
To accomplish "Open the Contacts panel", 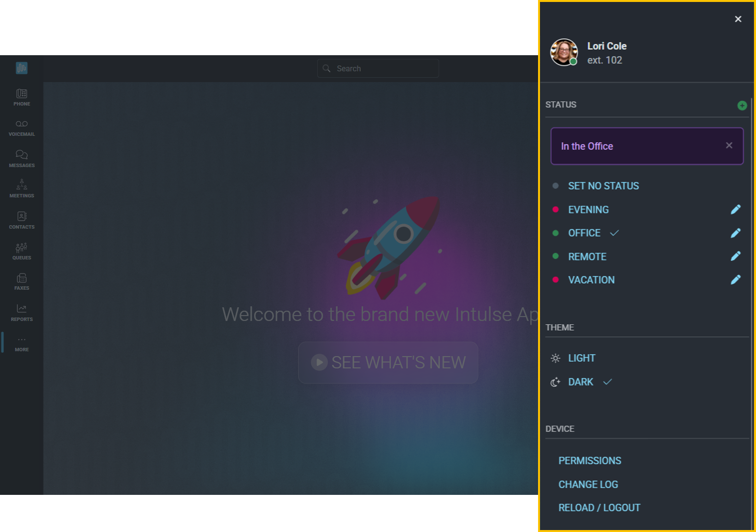I will [22, 219].
